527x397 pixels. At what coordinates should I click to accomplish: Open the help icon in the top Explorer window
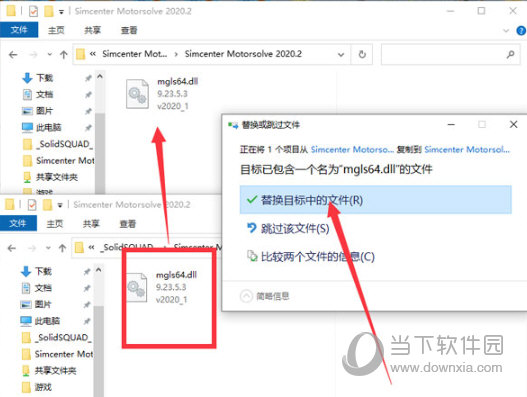pyautogui.click(x=521, y=31)
